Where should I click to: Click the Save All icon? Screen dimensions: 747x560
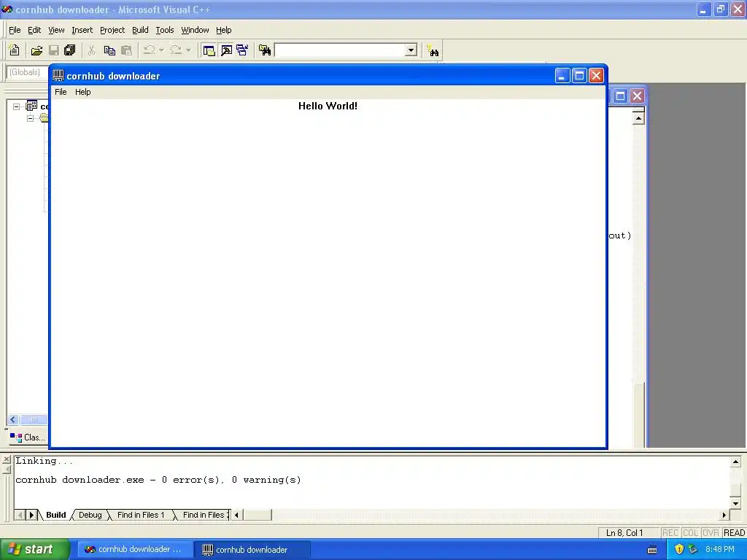(x=70, y=50)
